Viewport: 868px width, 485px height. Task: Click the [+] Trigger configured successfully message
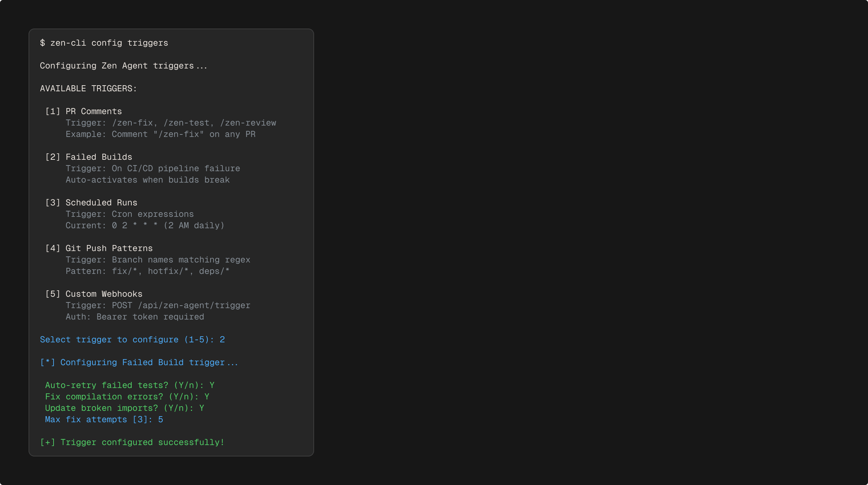[132, 442]
